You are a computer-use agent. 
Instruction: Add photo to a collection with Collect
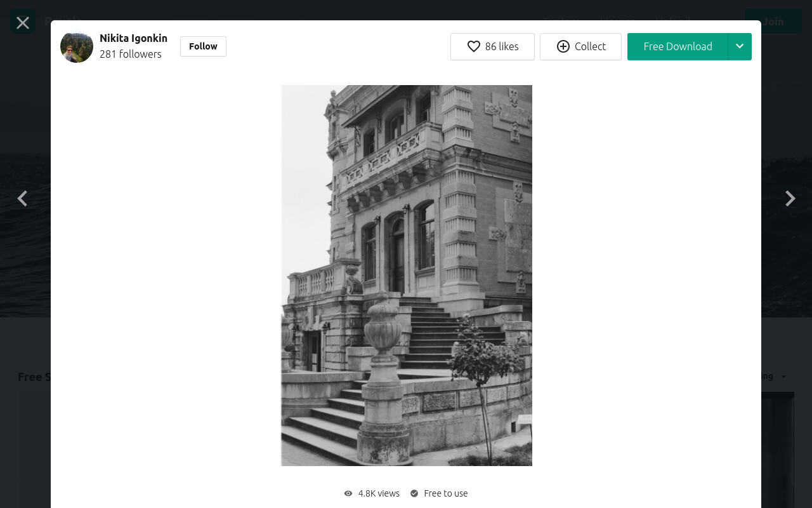(x=580, y=46)
